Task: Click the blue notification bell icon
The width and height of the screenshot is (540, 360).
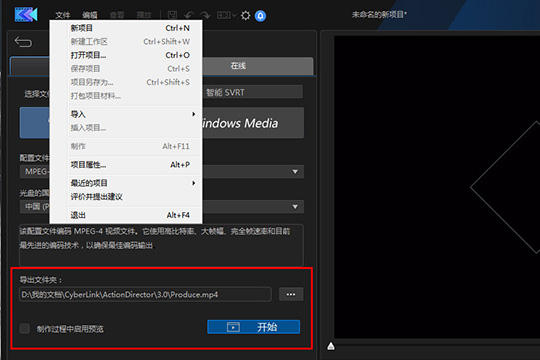Action: click(260, 16)
